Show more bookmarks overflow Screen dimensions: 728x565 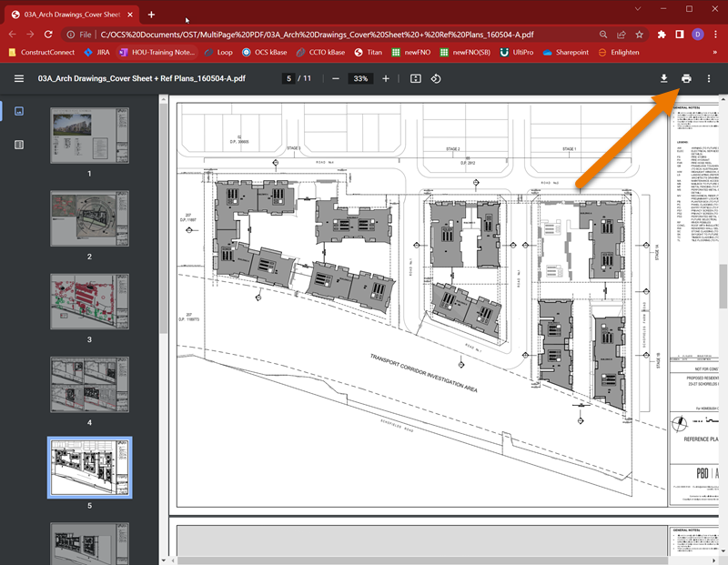[x=715, y=53]
